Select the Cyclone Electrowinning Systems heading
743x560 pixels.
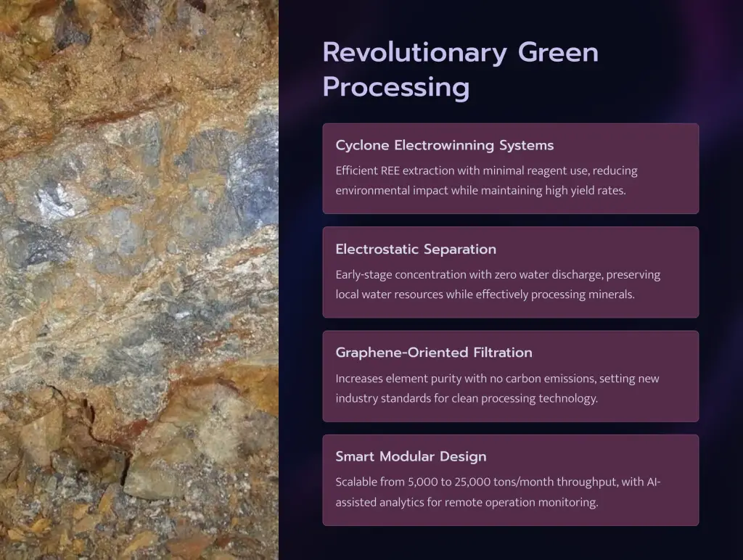[445, 146]
